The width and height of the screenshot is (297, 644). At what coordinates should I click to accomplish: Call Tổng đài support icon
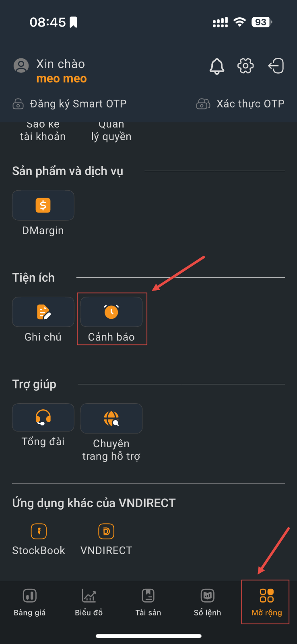point(43,418)
